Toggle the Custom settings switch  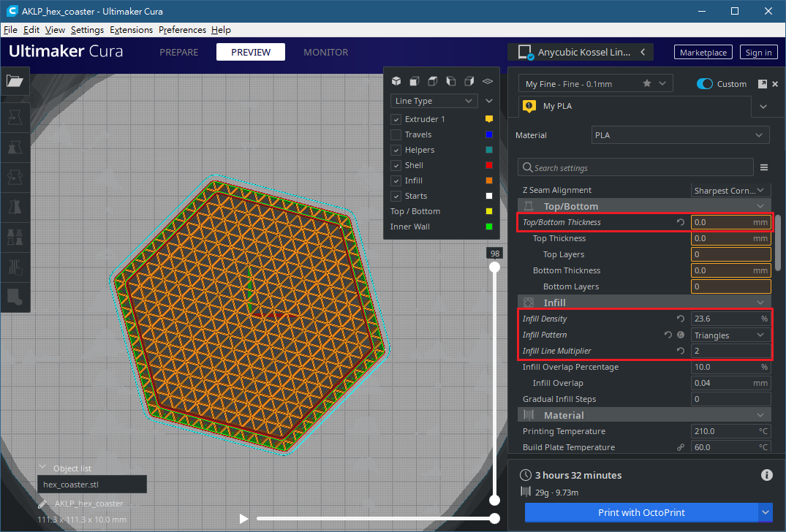pyautogui.click(x=704, y=83)
